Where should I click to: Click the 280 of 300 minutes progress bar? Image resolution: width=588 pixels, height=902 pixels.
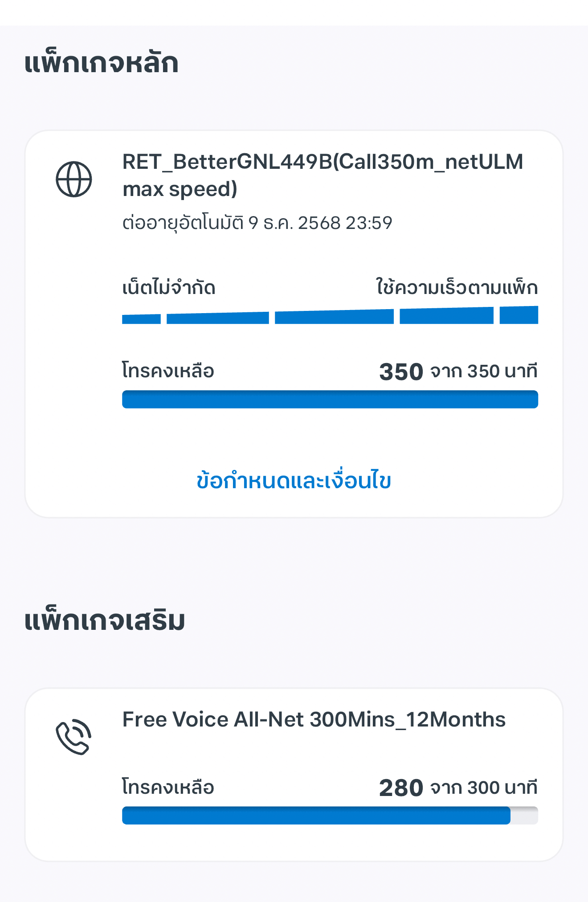pos(330,815)
